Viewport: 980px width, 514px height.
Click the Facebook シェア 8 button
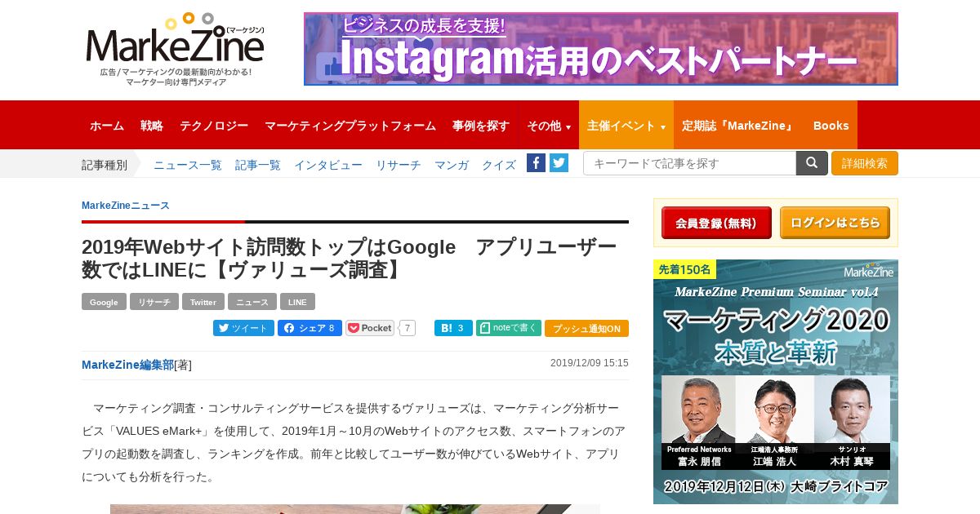310,328
